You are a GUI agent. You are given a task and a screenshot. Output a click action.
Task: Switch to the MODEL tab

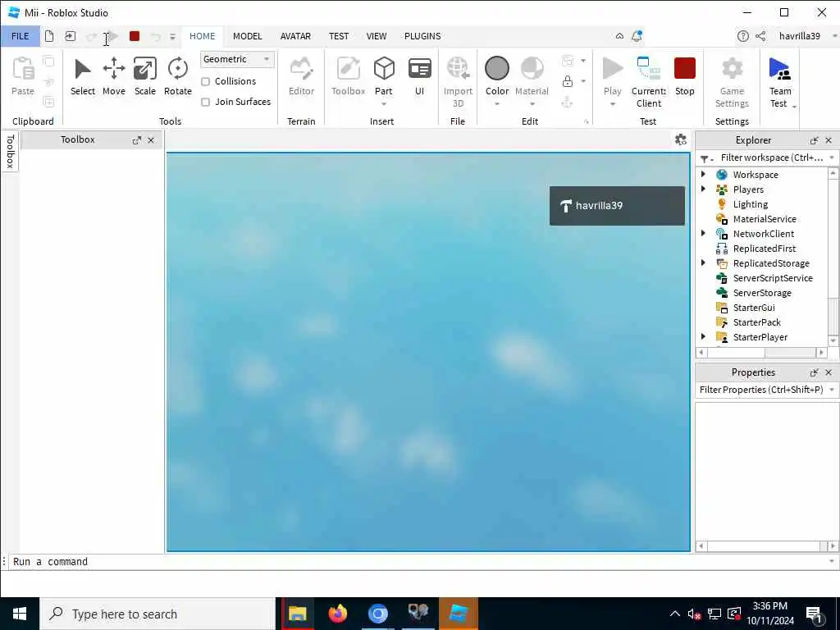(247, 36)
